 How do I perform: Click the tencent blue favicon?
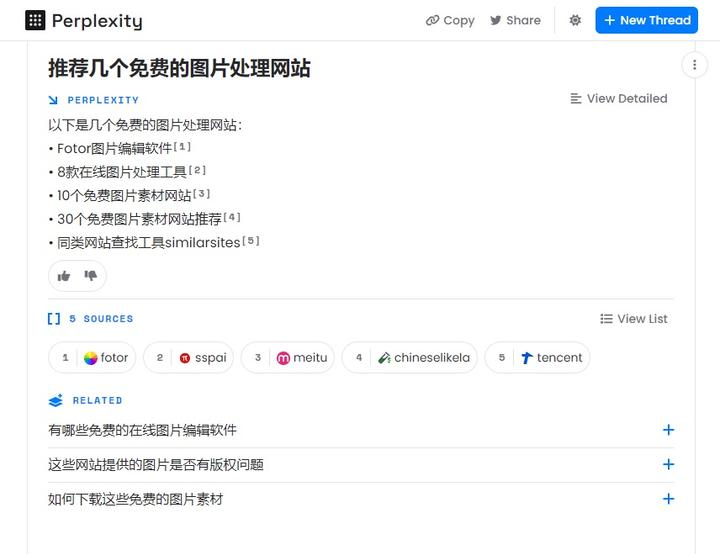click(x=527, y=358)
